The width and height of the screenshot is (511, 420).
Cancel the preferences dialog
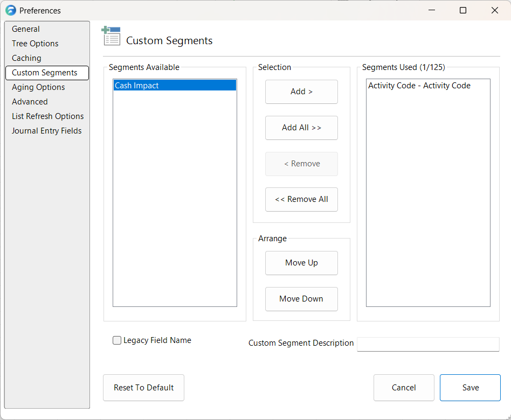(x=404, y=387)
